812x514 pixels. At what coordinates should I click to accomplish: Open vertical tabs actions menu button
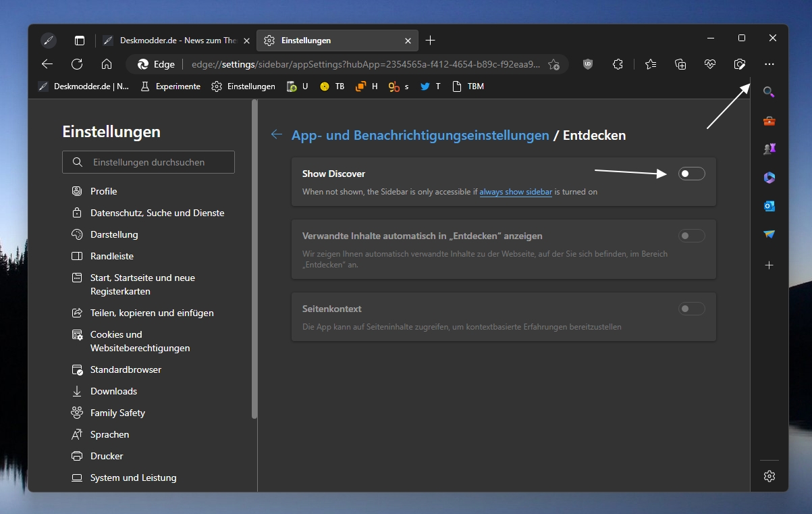click(80, 41)
